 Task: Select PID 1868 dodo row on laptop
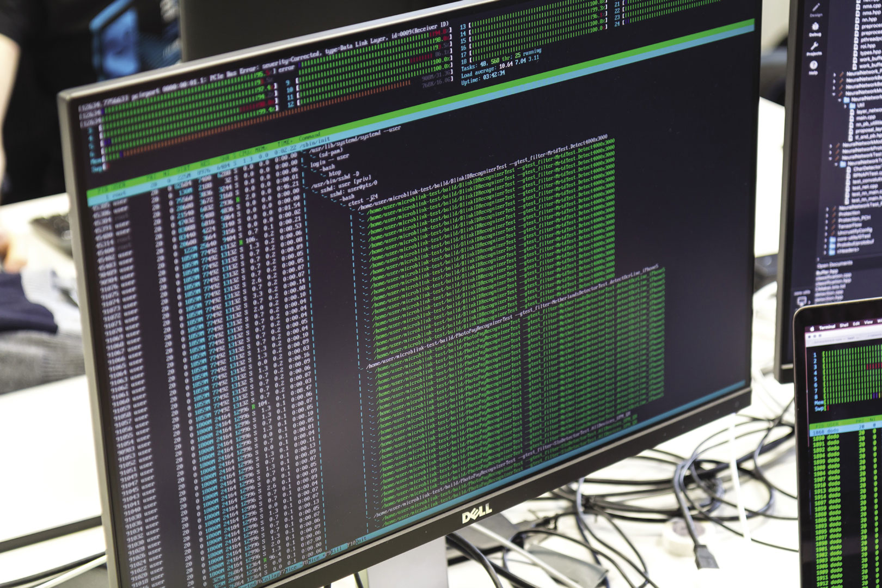point(846,430)
